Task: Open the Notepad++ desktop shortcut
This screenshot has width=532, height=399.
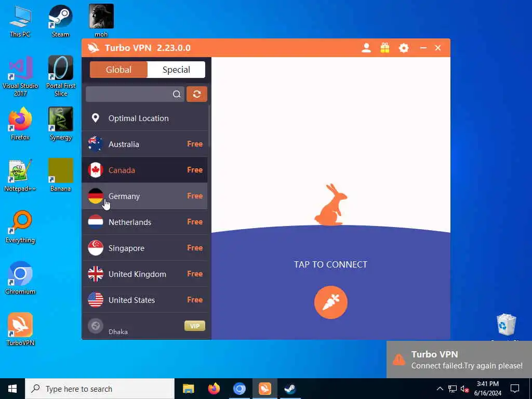Action: 20,176
